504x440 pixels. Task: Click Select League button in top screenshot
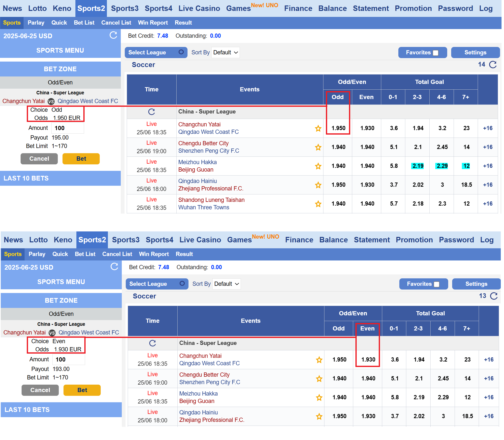coord(156,52)
